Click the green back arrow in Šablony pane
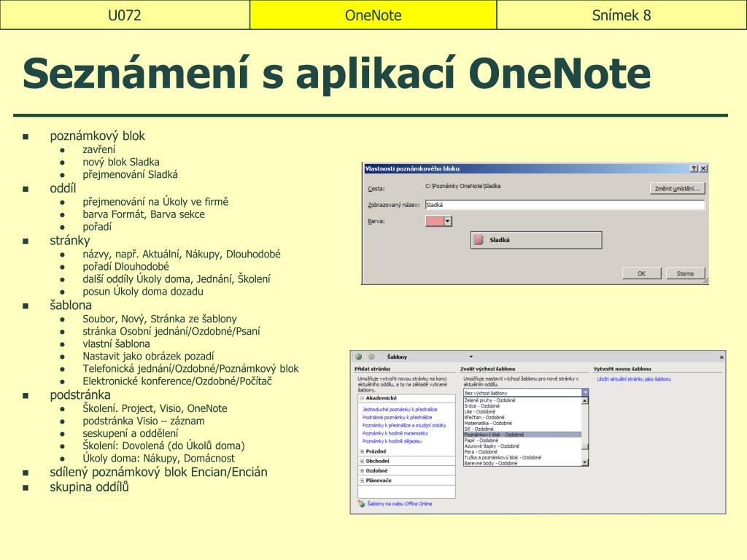 tap(359, 356)
